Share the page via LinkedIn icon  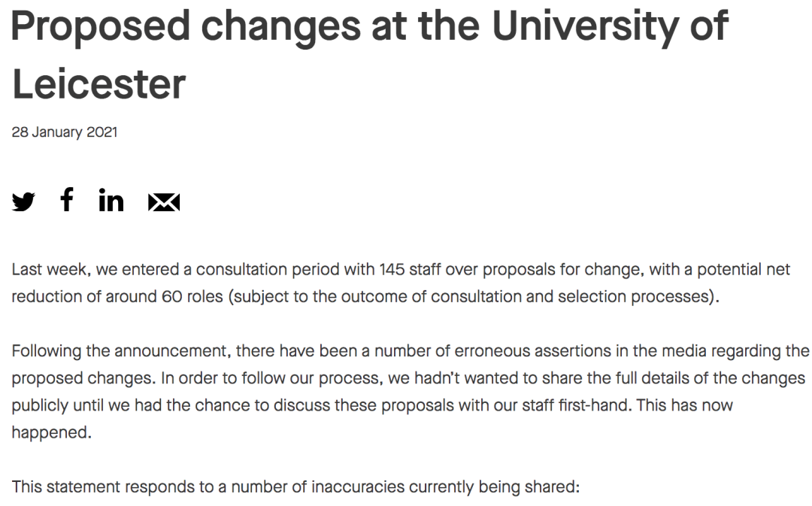click(x=111, y=201)
